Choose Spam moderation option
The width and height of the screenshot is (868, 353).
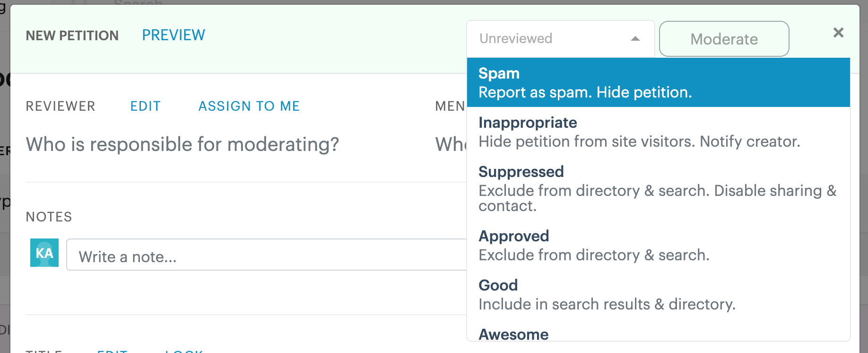658,82
